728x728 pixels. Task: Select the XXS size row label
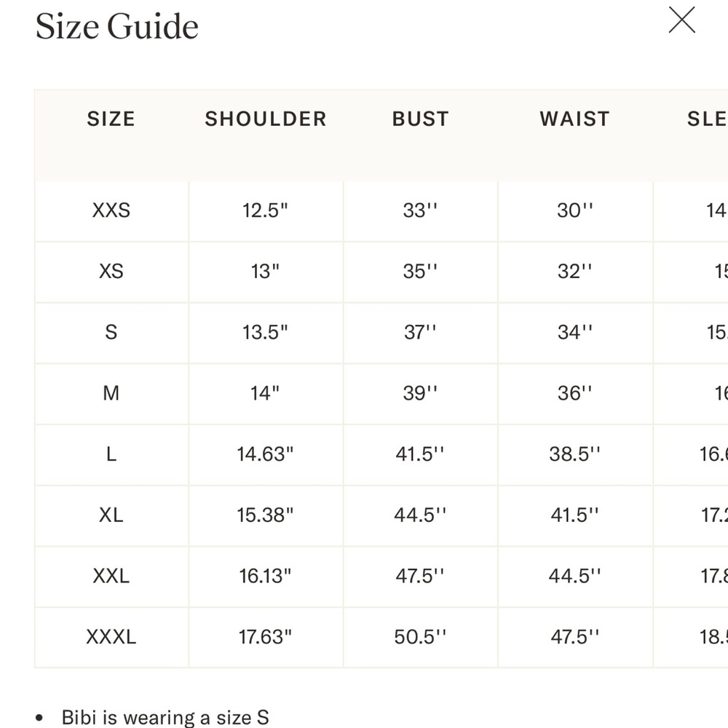click(111, 210)
